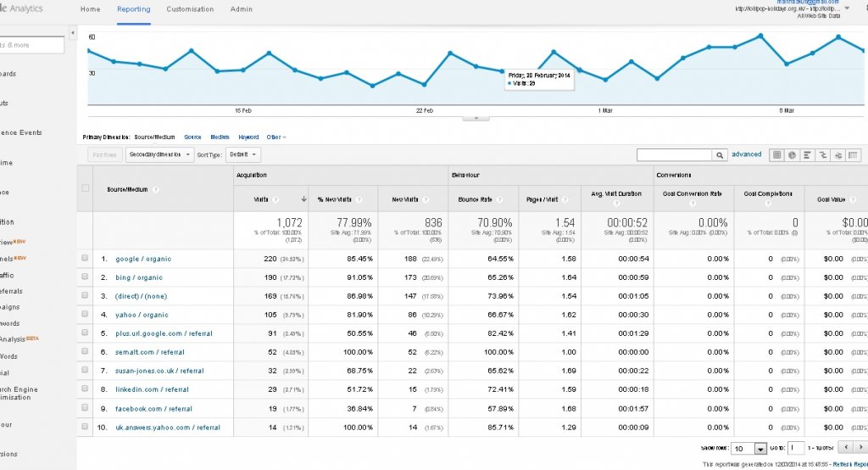Check the box for bing / organic row
This screenshot has width=868, height=470.
(85, 277)
